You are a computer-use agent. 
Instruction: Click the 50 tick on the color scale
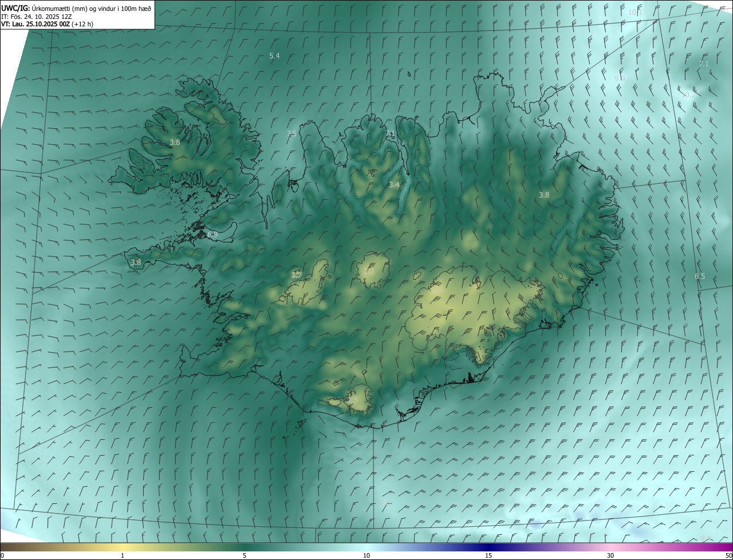coord(728,555)
